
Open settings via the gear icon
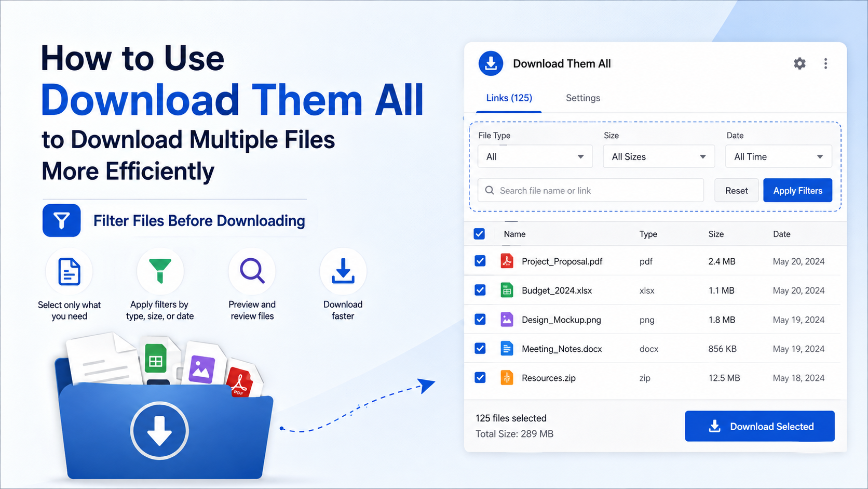(x=799, y=63)
